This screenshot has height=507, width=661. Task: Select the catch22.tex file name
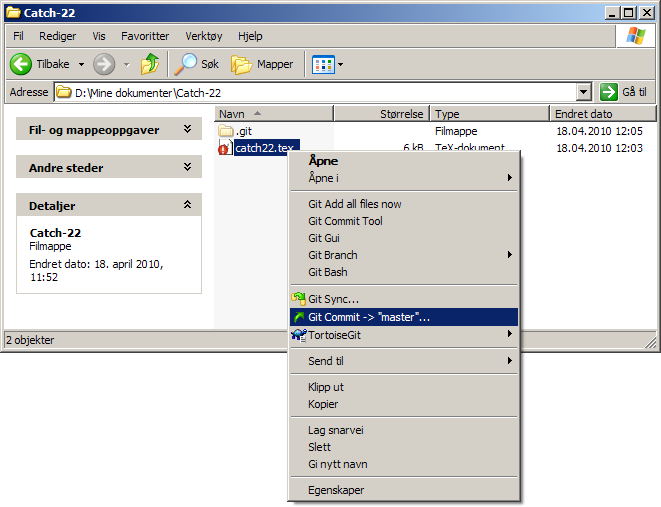(264, 148)
